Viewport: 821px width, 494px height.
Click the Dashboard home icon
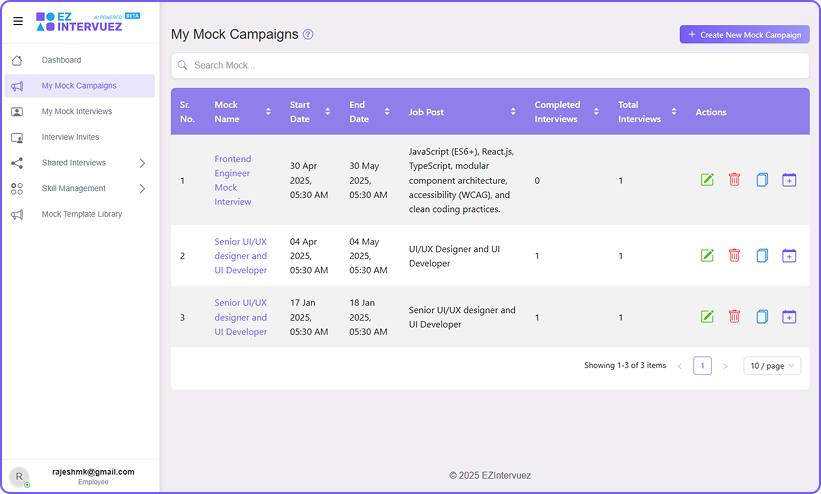[x=17, y=60]
